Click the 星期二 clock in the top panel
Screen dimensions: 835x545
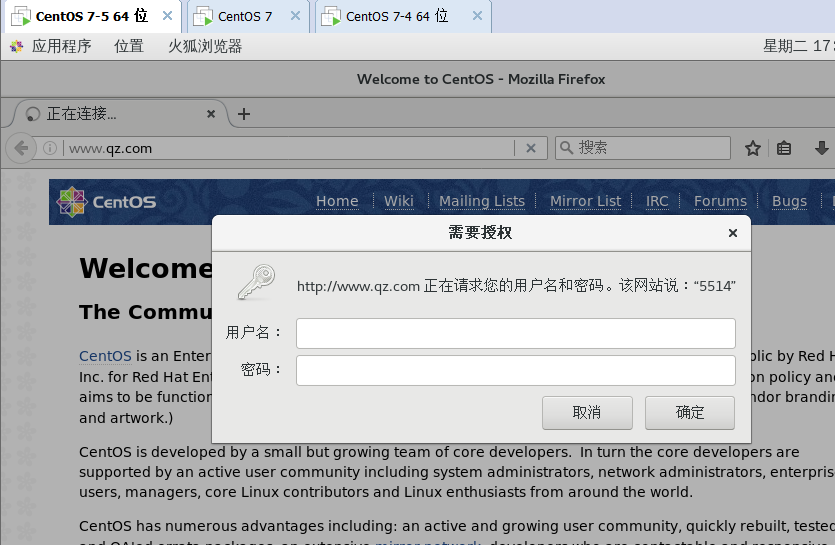pyautogui.click(x=798, y=46)
